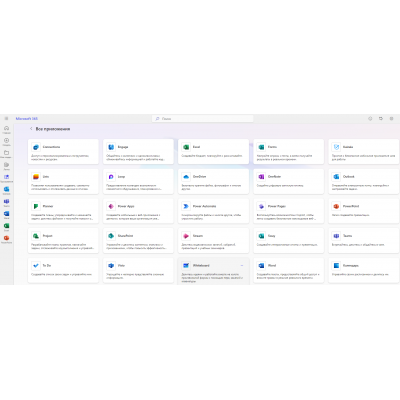
Task: Launch Word from the left sidebar
Action: (6, 215)
